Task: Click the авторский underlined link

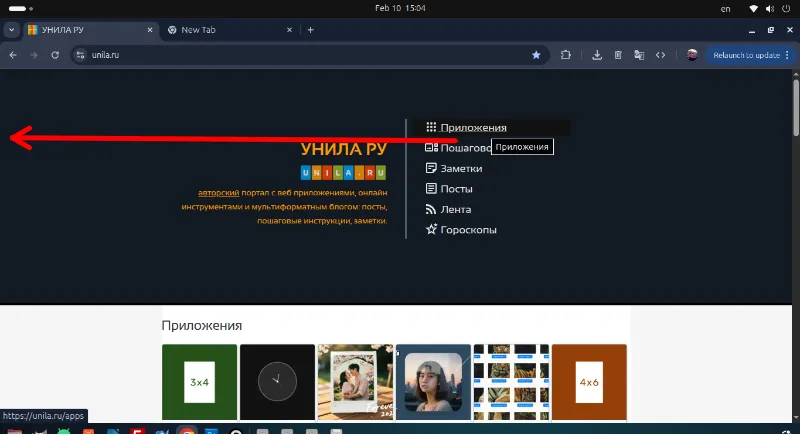Action: point(219,192)
